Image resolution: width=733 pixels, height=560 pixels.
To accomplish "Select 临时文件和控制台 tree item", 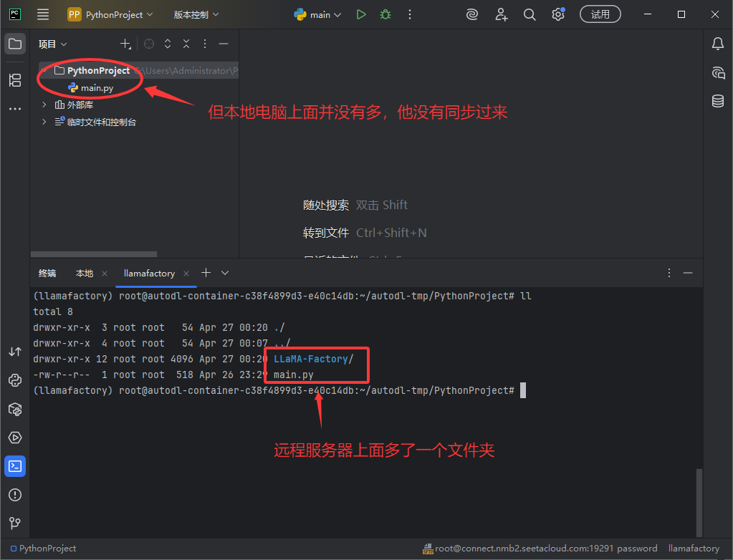I will [x=96, y=122].
